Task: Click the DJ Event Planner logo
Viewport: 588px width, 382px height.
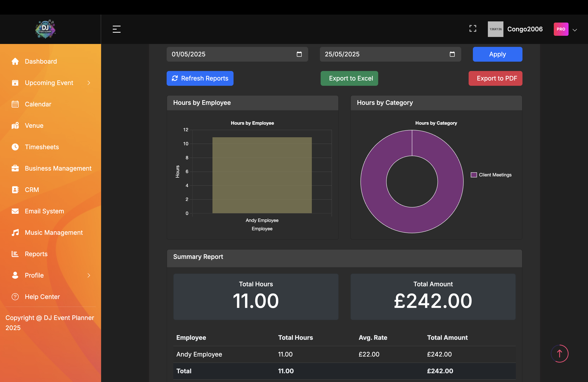Action: pos(45,29)
